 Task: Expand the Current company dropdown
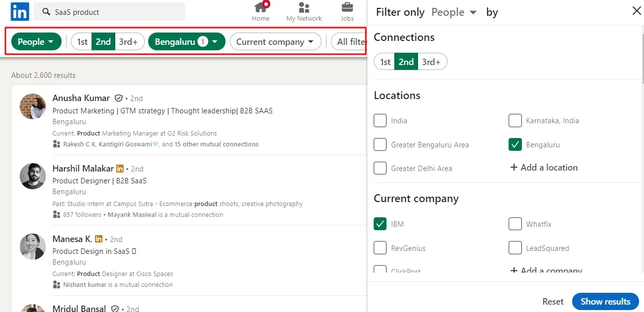click(275, 41)
